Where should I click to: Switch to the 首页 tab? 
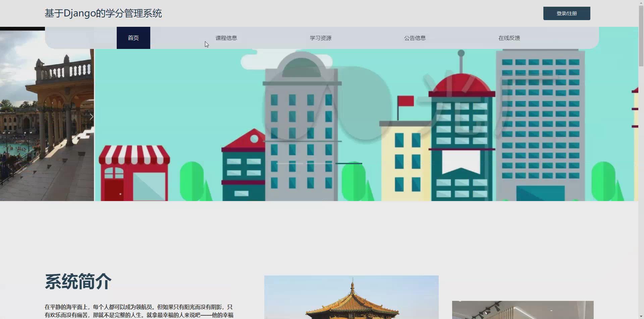pos(133,38)
